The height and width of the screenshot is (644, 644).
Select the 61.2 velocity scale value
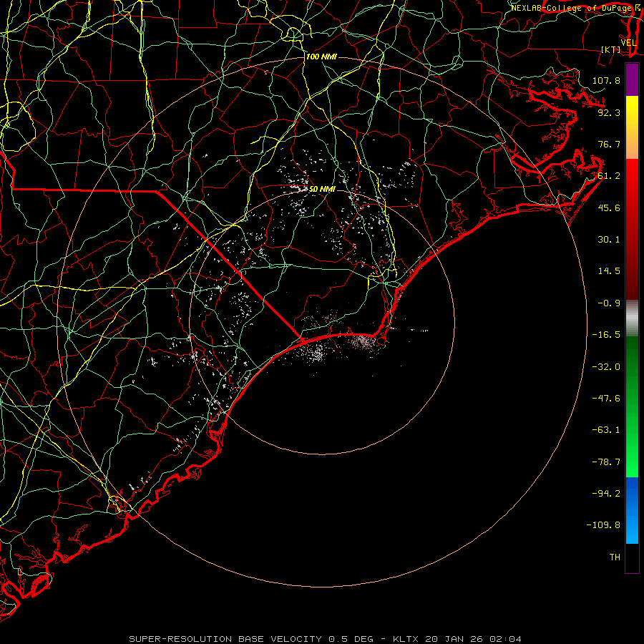[609, 176]
